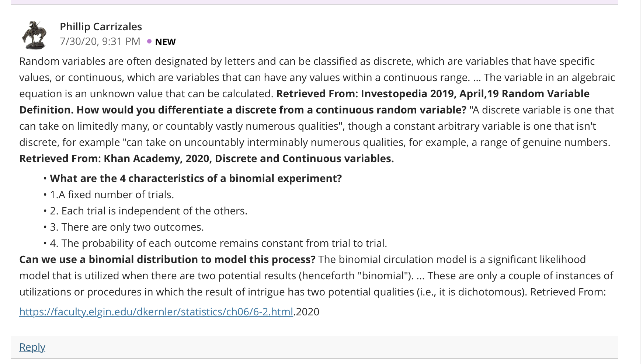The width and height of the screenshot is (643, 364).
Task: Click the gray reply bar beside the Reply link
Action: click(332, 347)
